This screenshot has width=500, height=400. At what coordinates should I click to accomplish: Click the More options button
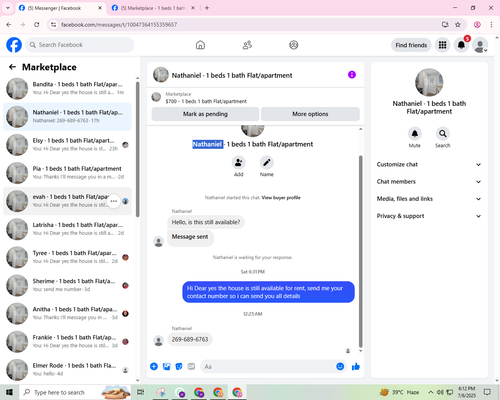(310, 114)
